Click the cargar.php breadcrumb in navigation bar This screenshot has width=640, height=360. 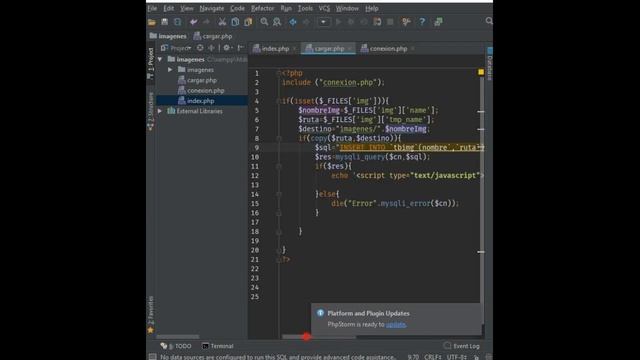point(213,36)
